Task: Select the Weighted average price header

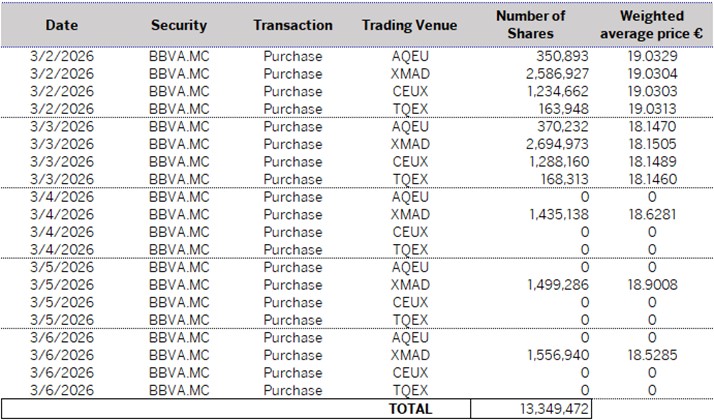Action: (x=651, y=24)
